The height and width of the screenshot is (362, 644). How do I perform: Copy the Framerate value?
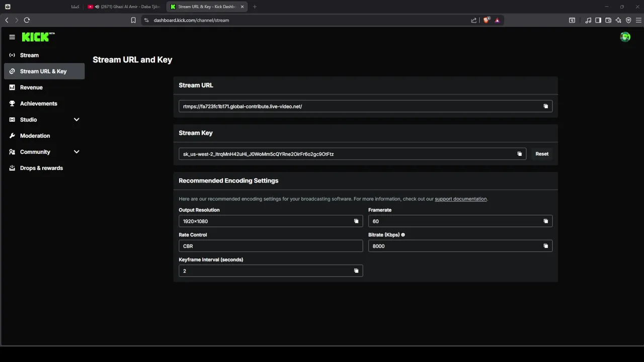click(x=545, y=221)
